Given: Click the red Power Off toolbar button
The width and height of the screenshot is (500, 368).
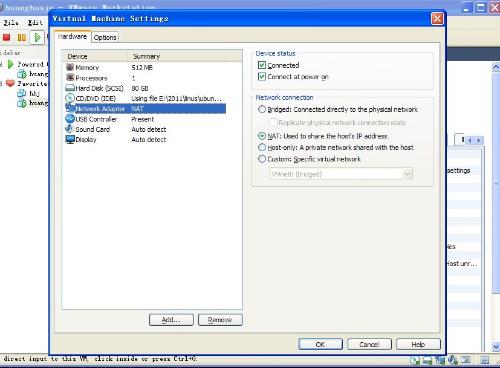Looking at the screenshot, I should pos(6,37).
